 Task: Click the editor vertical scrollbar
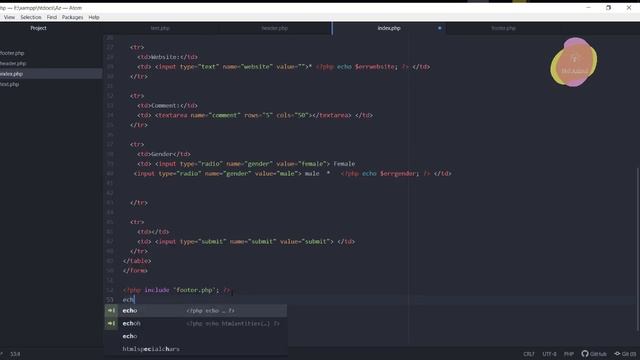(x=638, y=249)
